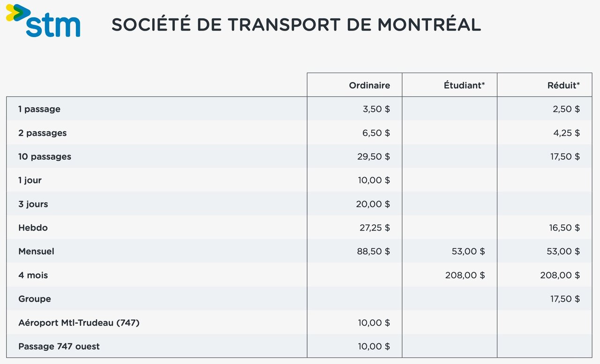Image resolution: width=600 pixels, height=364 pixels.
Task: Click the 88,50 $ ordinary Mensuel price
Action: [374, 252]
